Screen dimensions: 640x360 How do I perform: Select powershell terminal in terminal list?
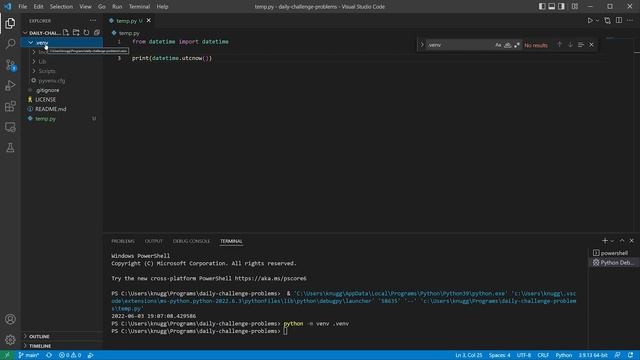[x=614, y=253]
